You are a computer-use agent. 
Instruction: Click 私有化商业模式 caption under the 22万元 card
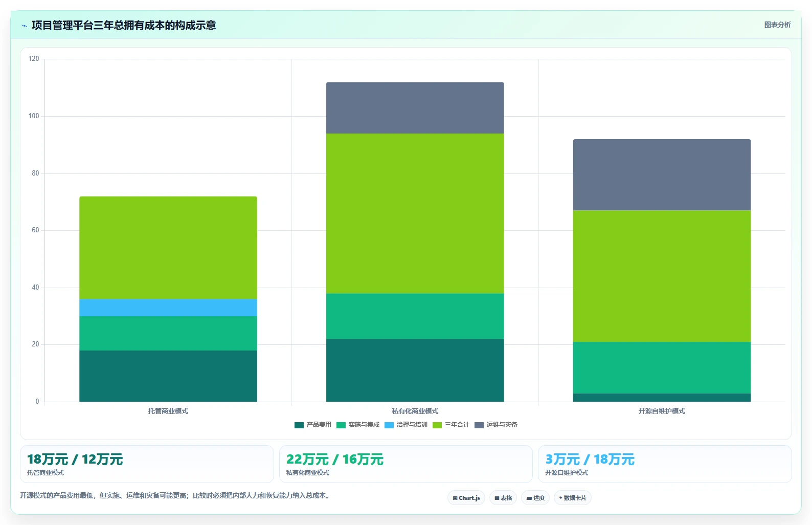tap(308, 473)
